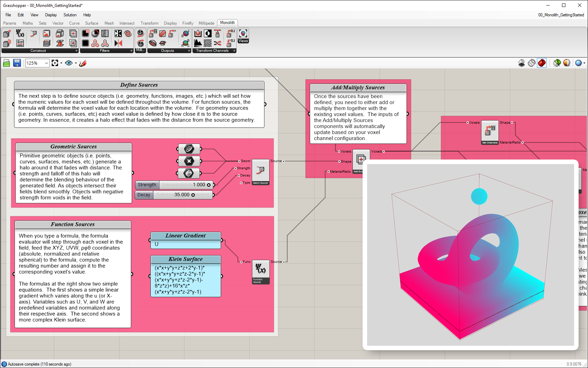Select the red shuffle arrows channel icon
588x368 pixels.
point(217,43)
